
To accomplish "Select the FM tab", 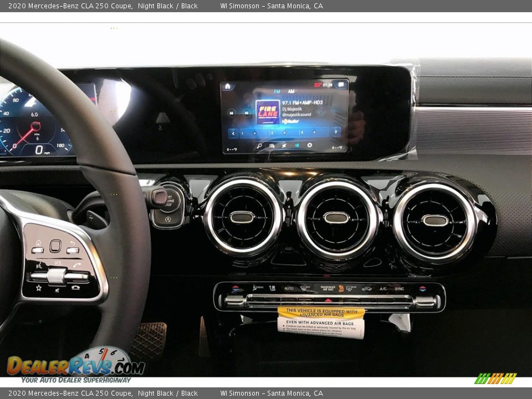I will pyautogui.click(x=277, y=91).
